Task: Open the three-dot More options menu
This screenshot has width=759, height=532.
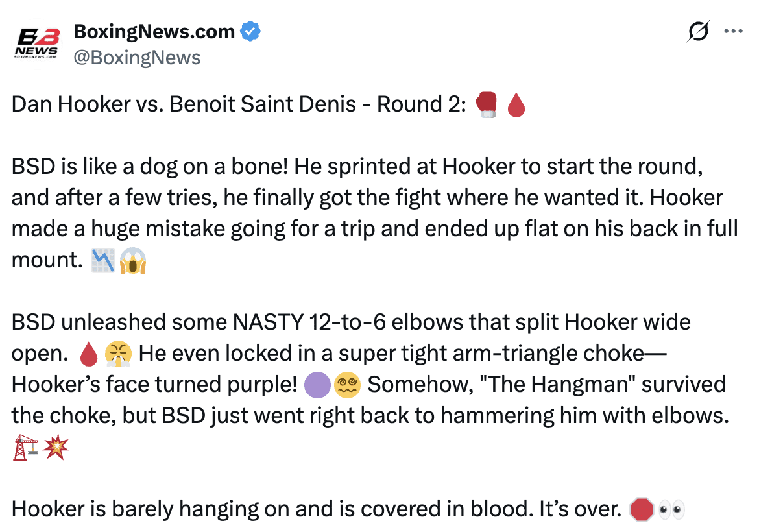Action: click(733, 31)
